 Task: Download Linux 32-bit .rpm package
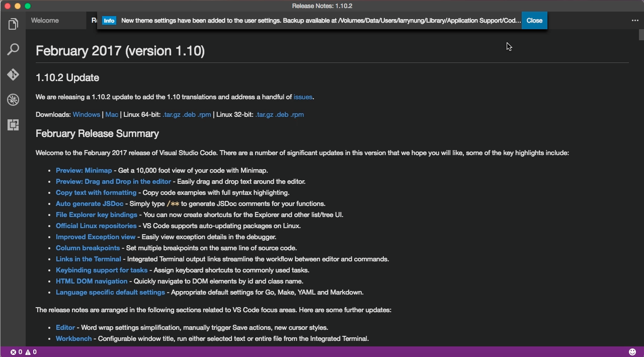pyautogui.click(x=297, y=114)
